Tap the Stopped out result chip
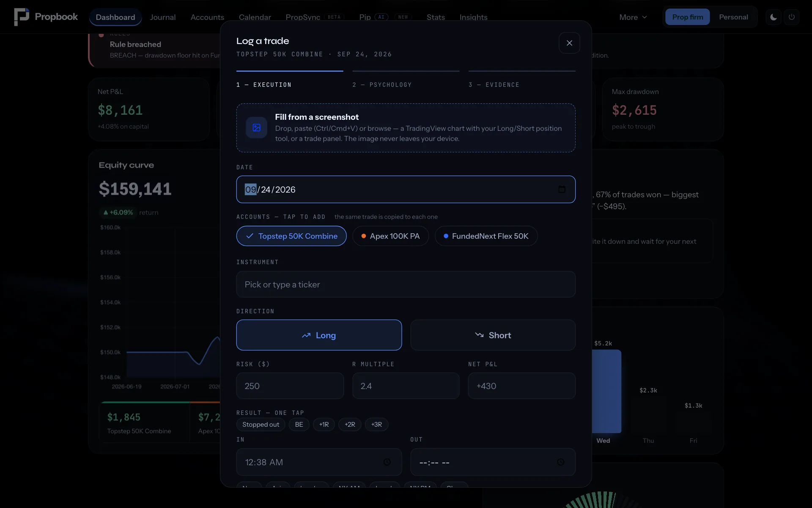 (261, 424)
